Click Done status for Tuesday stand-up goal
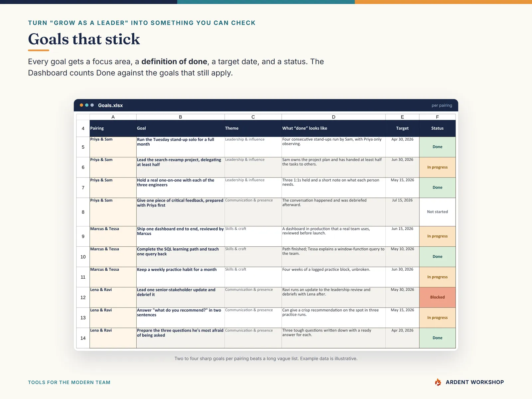 tap(437, 147)
